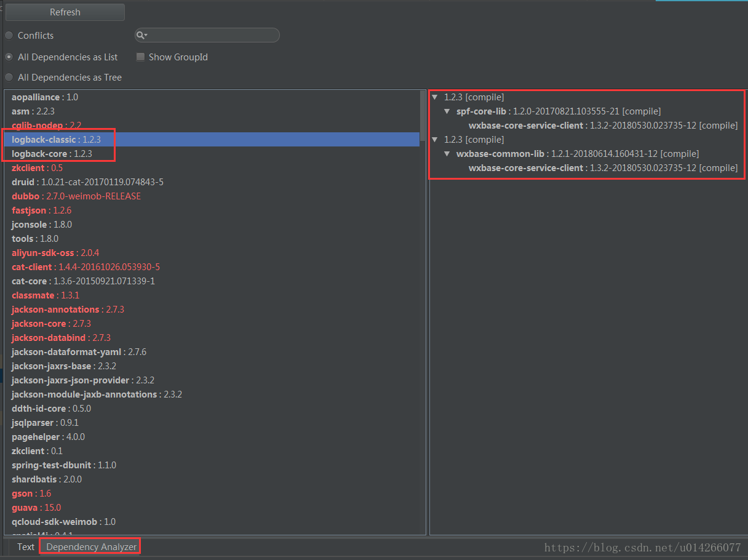Collapse the wxbase-common-lib tree node
The height and width of the screenshot is (560, 748).
pos(448,154)
